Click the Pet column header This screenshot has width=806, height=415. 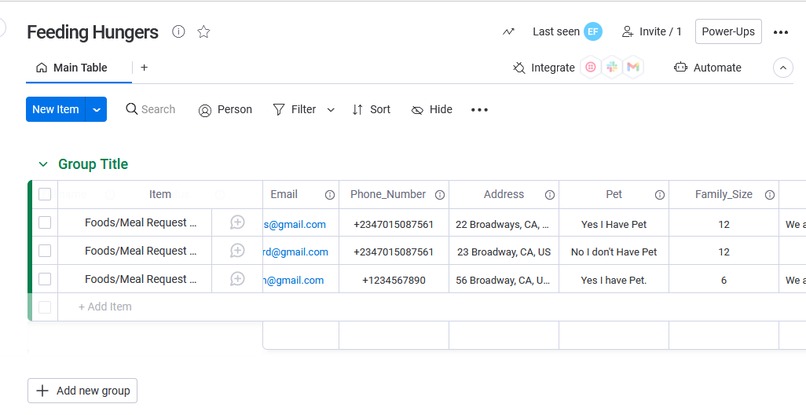pyautogui.click(x=614, y=194)
